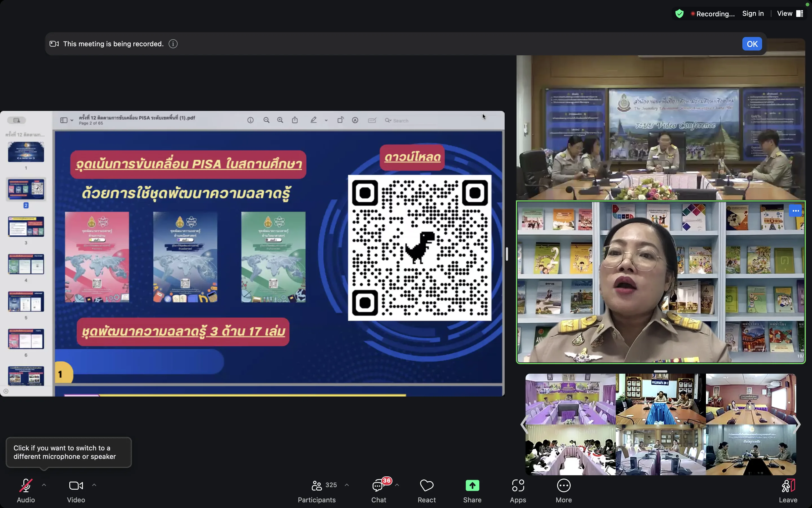This screenshot has height=508, width=812.
Task: Click the form filling icon in PDF toolbar
Action: [x=372, y=120]
